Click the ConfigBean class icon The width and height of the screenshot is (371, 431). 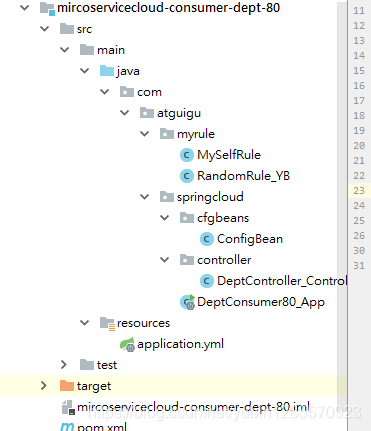207,239
